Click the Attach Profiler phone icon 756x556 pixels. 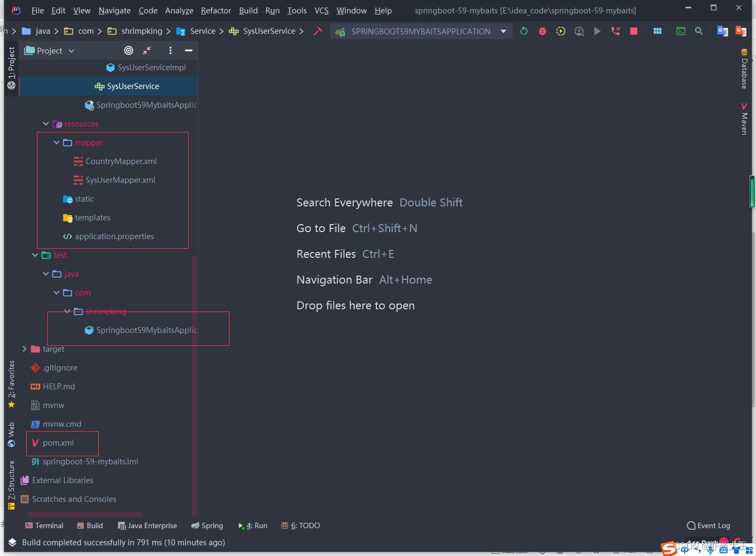pyautogui.click(x=615, y=31)
